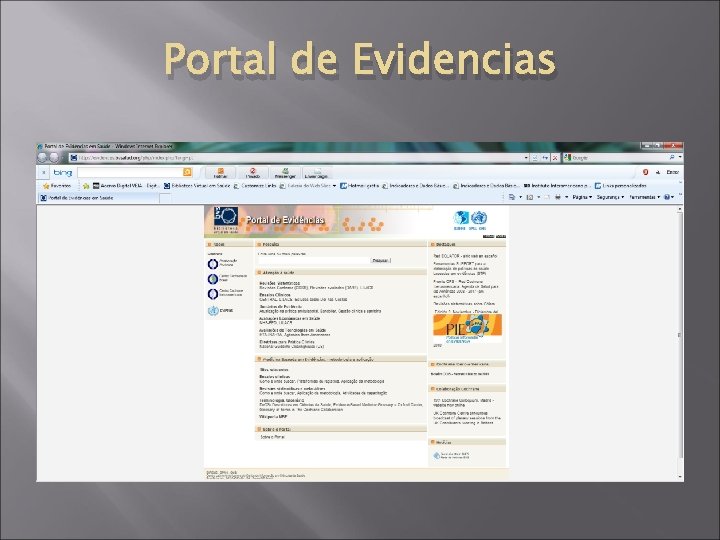Viewport: 720px width, 540px height.
Task: Open Avaliações de Tecnologias em Saúde link
Action: [x=292, y=330]
